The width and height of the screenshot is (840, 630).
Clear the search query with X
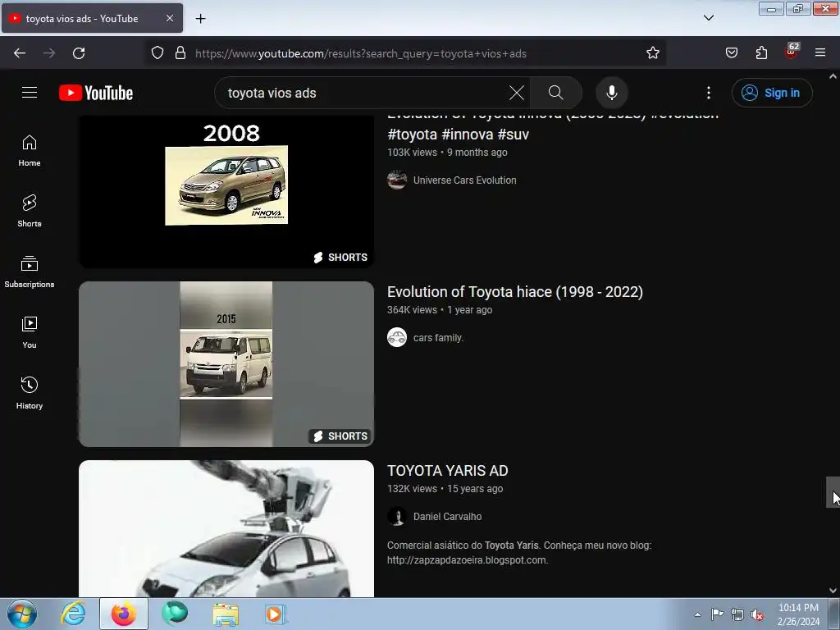[x=517, y=93]
